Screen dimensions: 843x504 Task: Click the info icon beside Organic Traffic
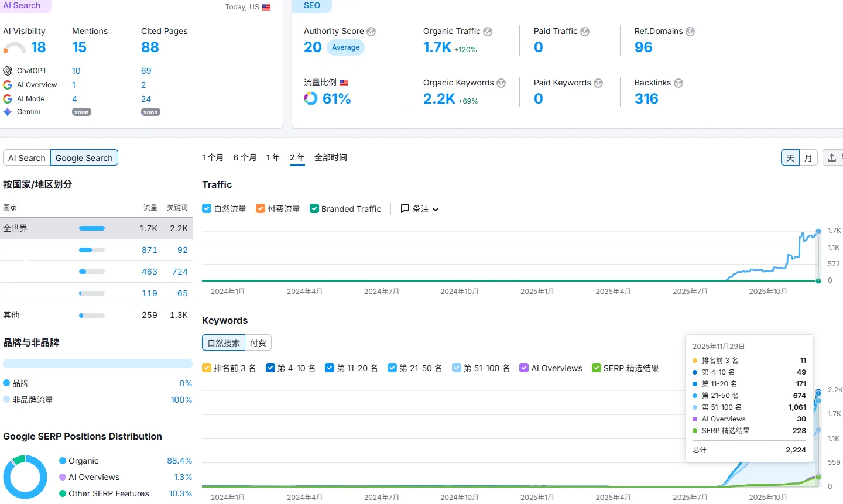pos(488,32)
